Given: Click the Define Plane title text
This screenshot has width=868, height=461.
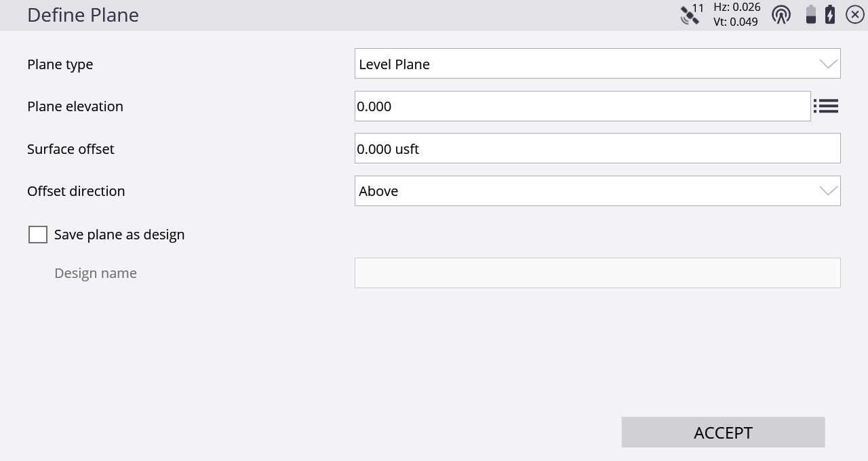Looking at the screenshot, I should click(x=83, y=15).
